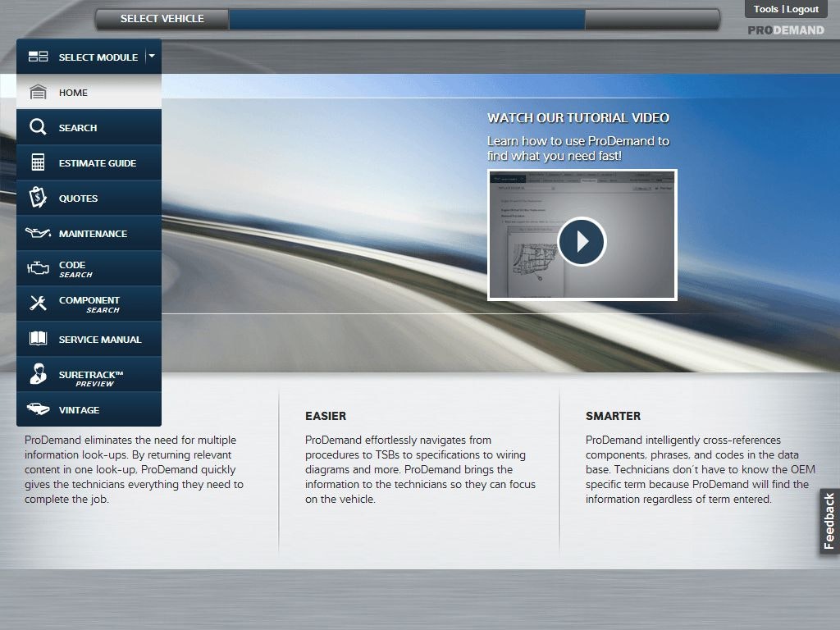Click the Select Module grid icon
This screenshot has height=630, width=840.
[38, 57]
